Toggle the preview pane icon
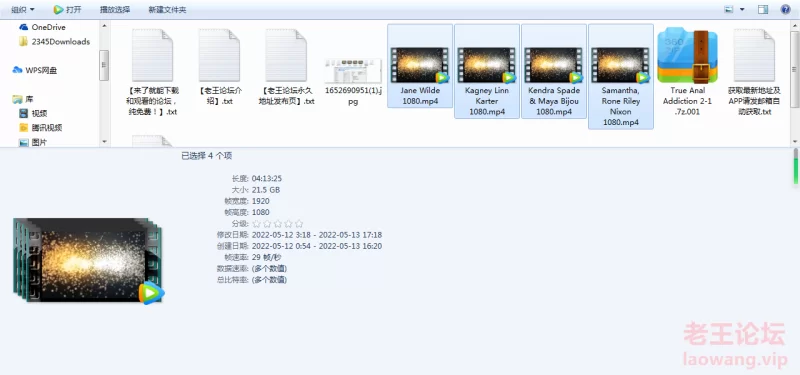800x375 pixels. 763,9
